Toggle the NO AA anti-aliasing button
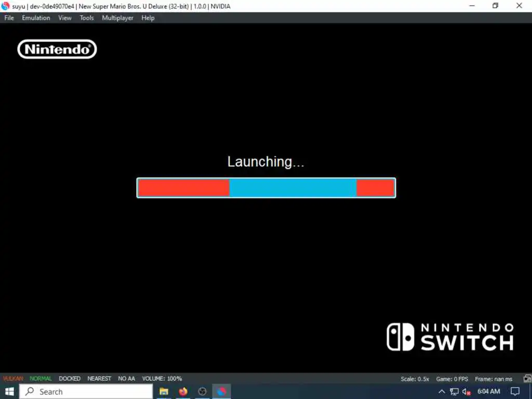Image resolution: width=532 pixels, height=399 pixels. click(126, 379)
